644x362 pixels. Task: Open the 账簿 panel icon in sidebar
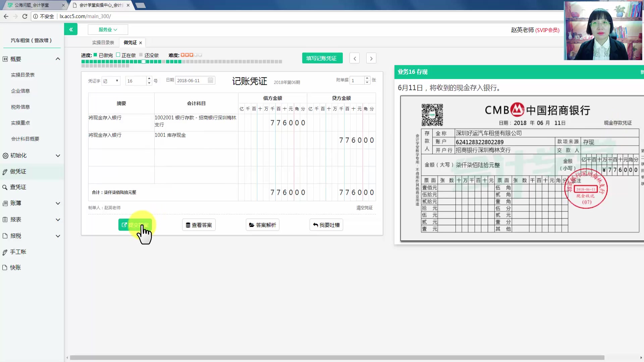click(5, 203)
